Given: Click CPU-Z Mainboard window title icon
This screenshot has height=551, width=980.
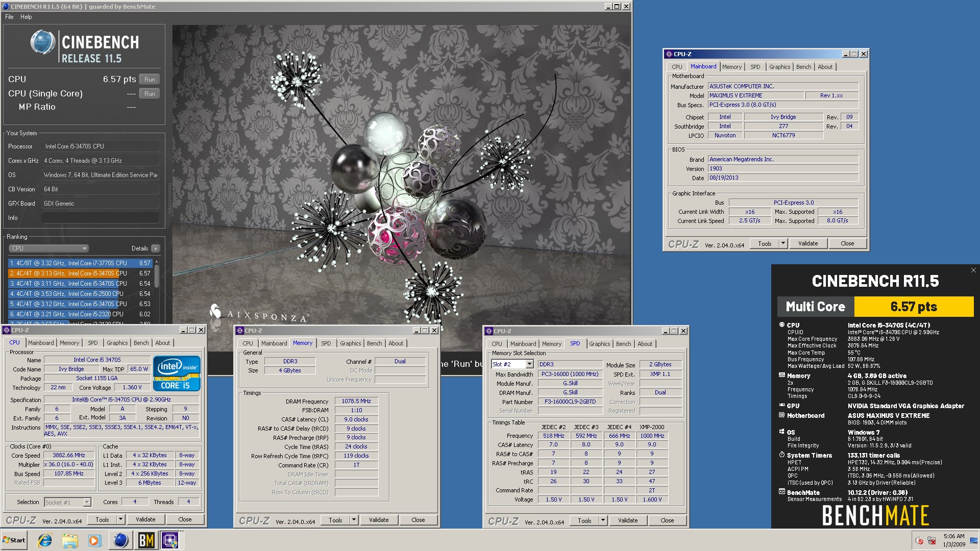Looking at the screenshot, I should point(669,54).
